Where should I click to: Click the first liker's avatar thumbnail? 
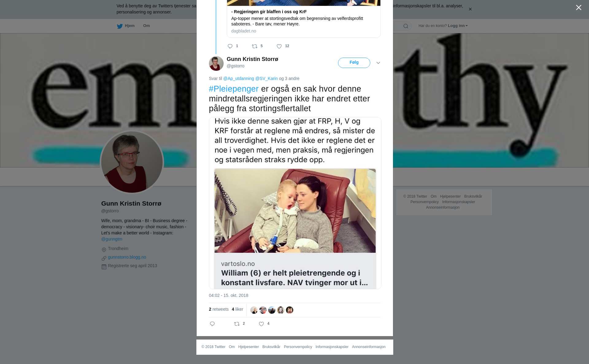(254, 310)
